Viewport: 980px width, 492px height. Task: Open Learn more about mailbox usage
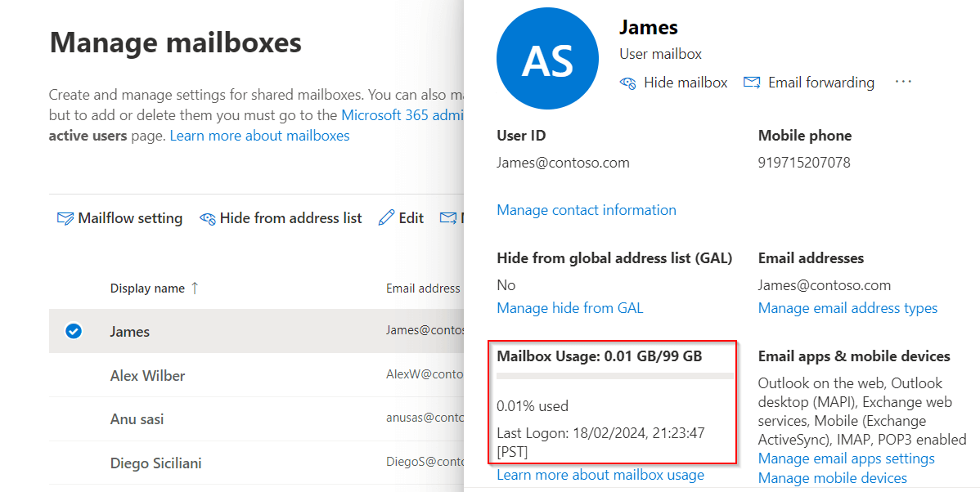(600, 475)
